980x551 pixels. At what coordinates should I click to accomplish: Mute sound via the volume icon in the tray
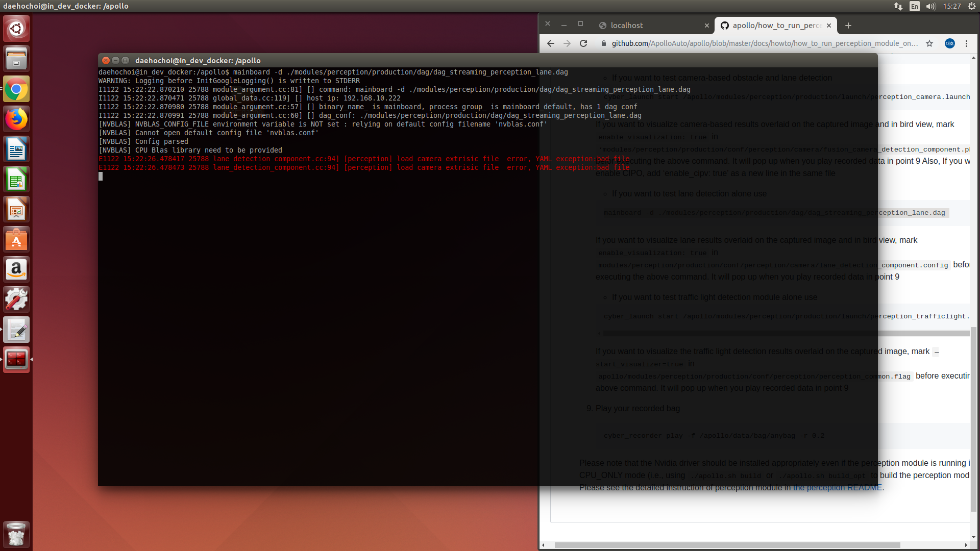[x=930, y=7]
